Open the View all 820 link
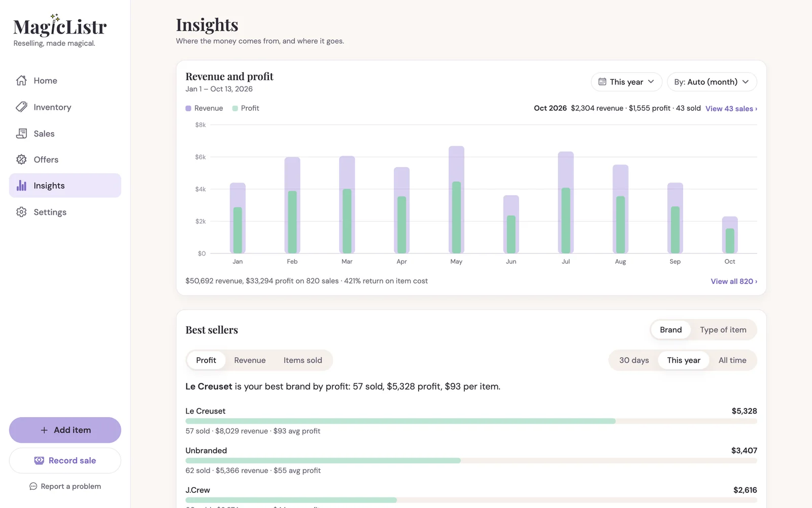Viewport: 812px width, 508px height. click(x=734, y=281)
